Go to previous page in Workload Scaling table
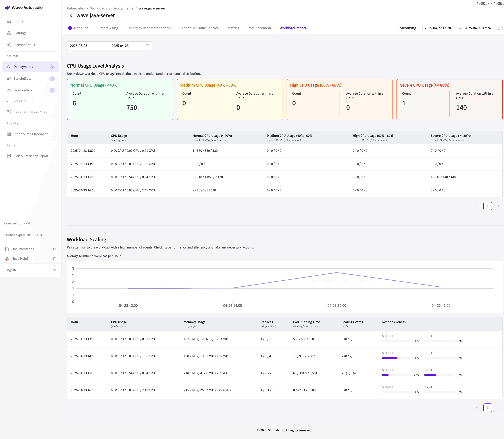 click(477, 408)
